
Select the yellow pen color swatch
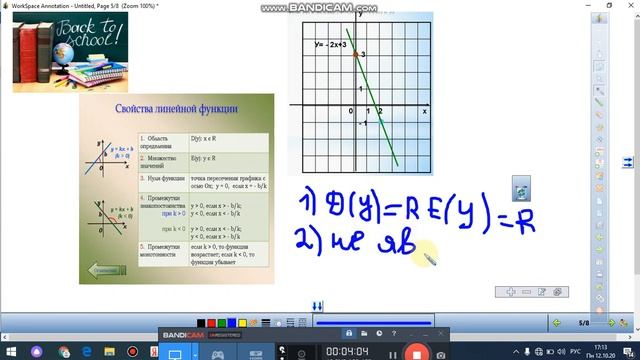click(242, 323)
